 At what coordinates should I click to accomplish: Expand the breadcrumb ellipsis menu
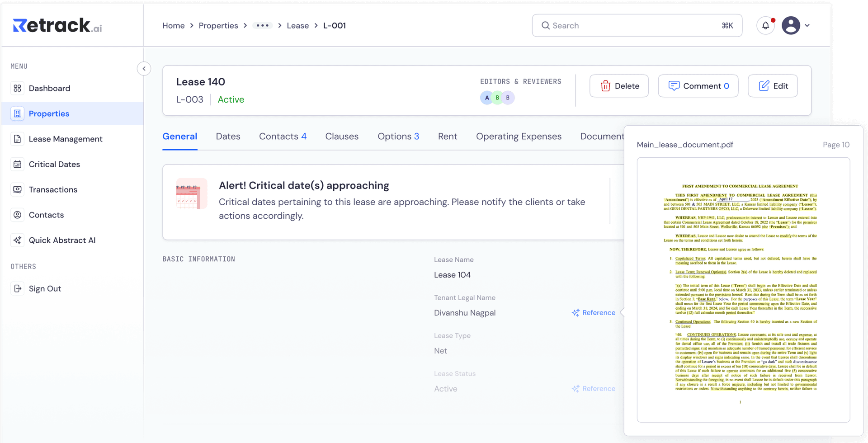[262, 26]
